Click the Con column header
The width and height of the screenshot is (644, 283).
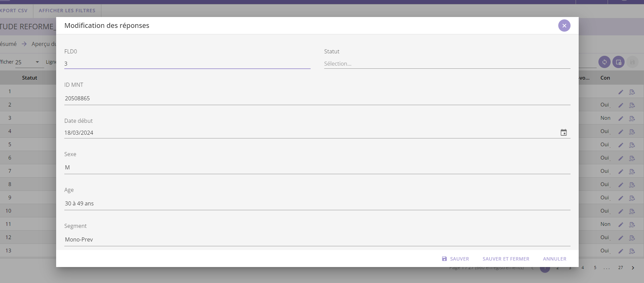click(605, 78)
